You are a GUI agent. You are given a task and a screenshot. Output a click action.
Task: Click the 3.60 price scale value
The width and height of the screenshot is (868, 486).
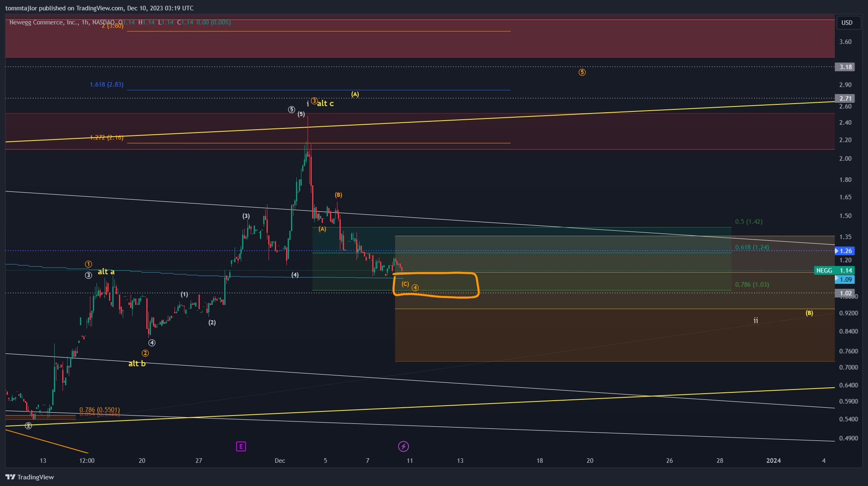coord(845,41)
